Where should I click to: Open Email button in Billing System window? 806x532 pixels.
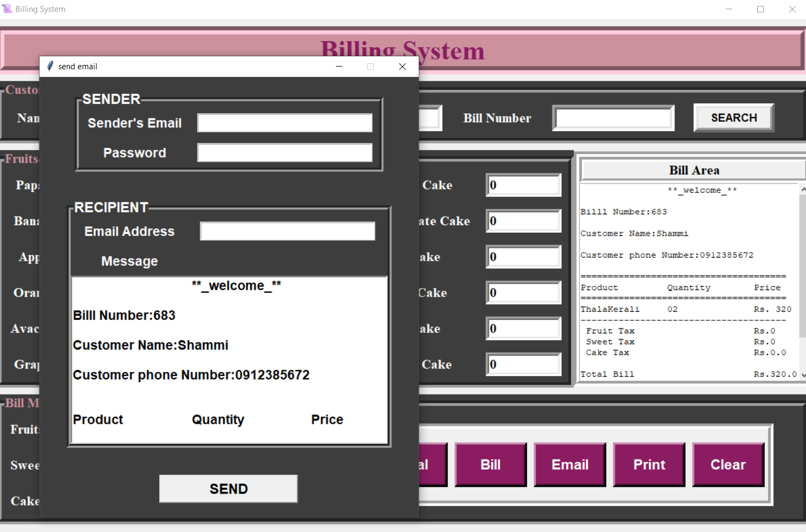[570, 464]
